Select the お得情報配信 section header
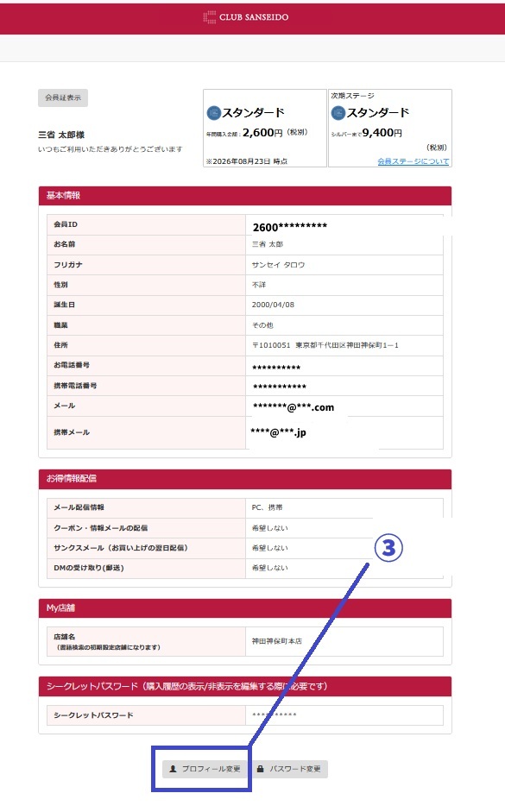Screen dimensions: 505x812 point(245,479)
